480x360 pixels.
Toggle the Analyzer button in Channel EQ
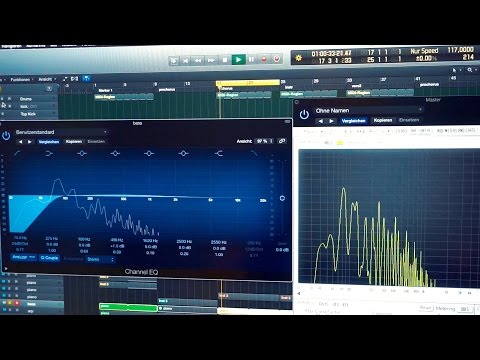23,258
